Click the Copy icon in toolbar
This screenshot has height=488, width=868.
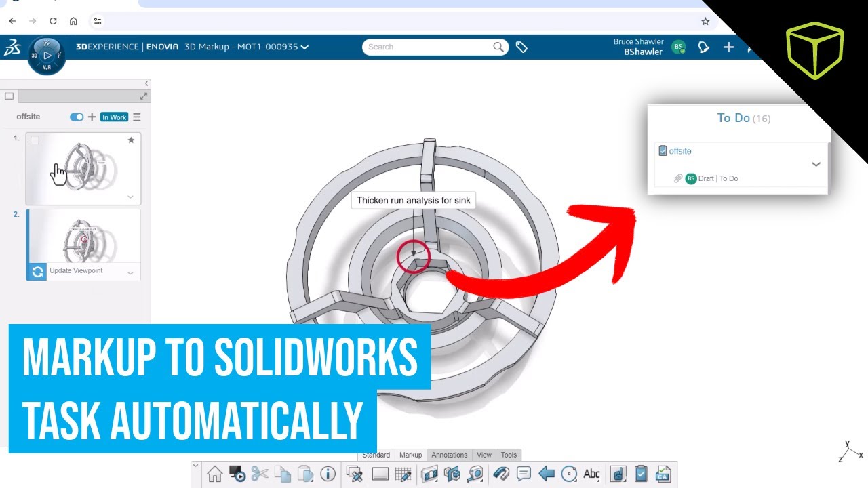(x=283, y=474)
